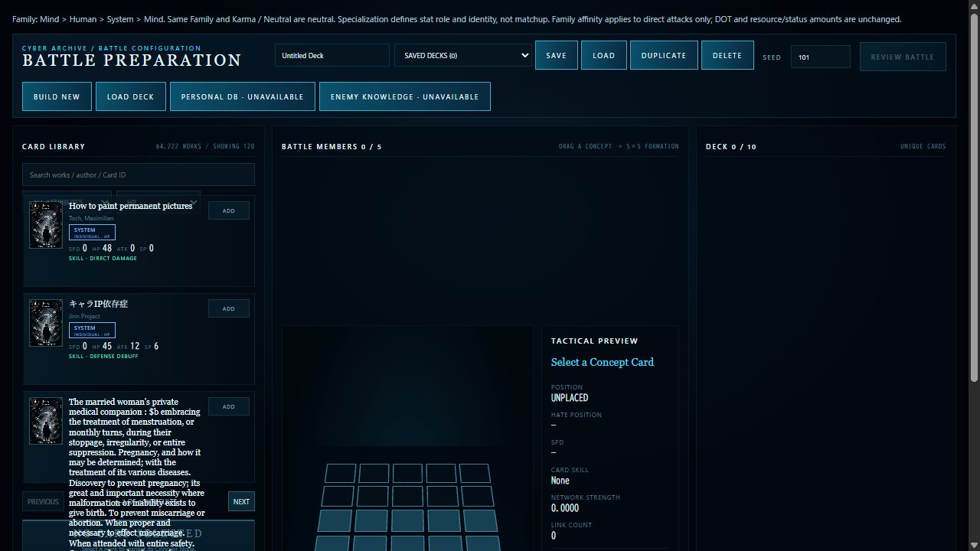Click the scrollbar up arrow
The image size is (980, 551).
[974, 6]
